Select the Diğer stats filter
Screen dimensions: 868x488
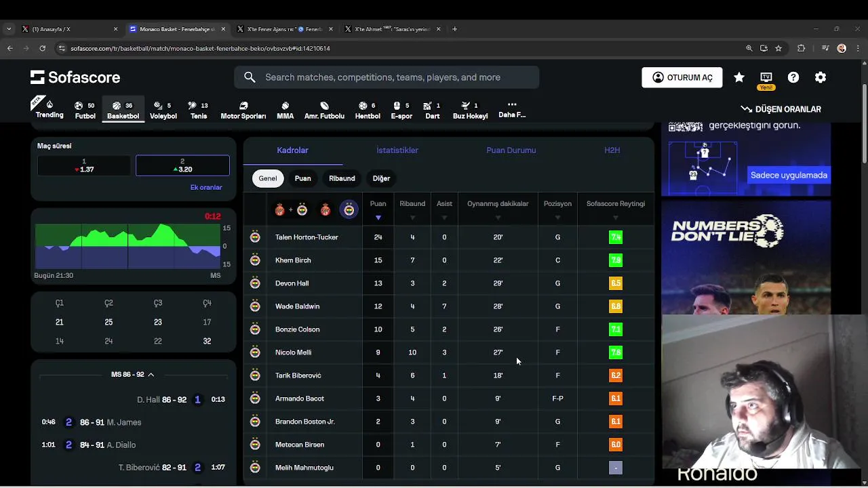[381, 178]
